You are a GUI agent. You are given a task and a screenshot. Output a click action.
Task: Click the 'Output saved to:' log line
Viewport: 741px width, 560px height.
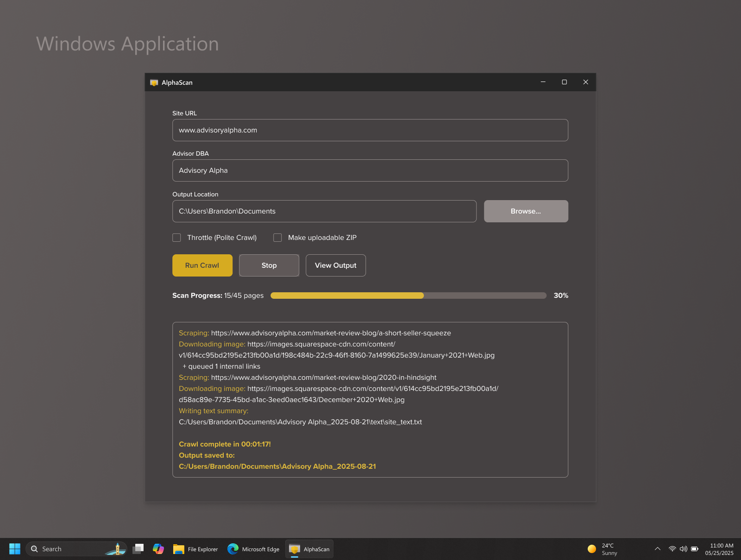click(x=207, y=455)
